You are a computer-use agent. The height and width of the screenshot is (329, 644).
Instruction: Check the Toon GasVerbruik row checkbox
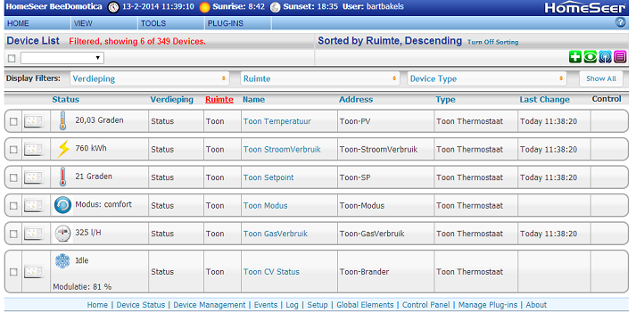(13, 234)
